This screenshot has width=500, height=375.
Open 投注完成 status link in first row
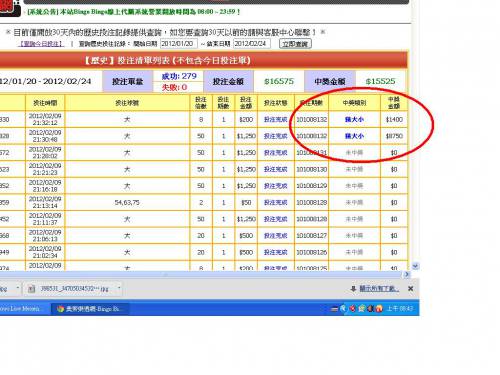pyautogui.click(x=276, y=119)
